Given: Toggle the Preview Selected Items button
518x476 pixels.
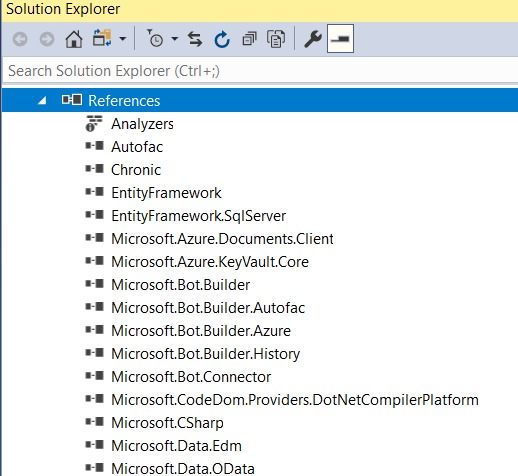Looking at the screenshot, I should coord(340,39).
